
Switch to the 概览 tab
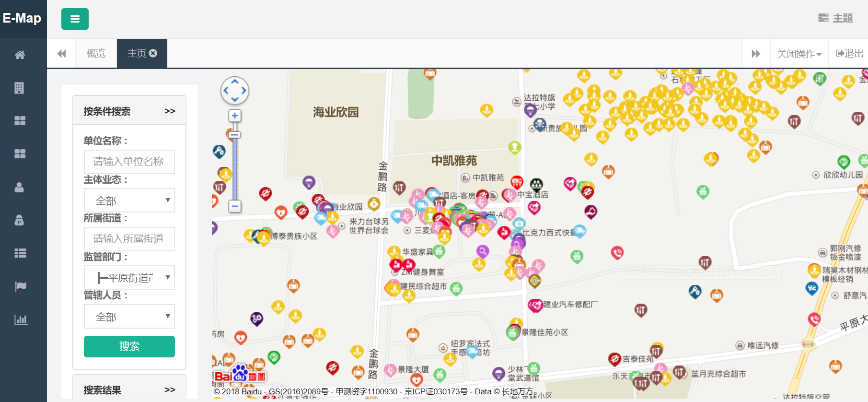[x=96, y=53]
